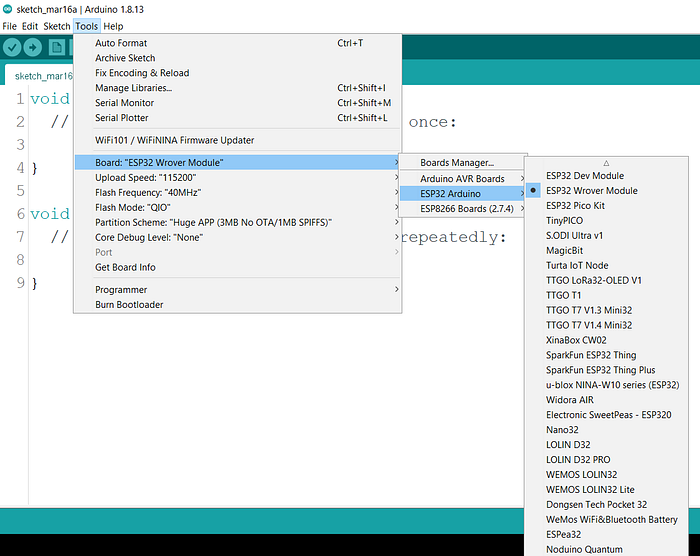This screenshot has height=556, width=700.
Task: Pick the Widora AIR board
Action: point(606,400)
